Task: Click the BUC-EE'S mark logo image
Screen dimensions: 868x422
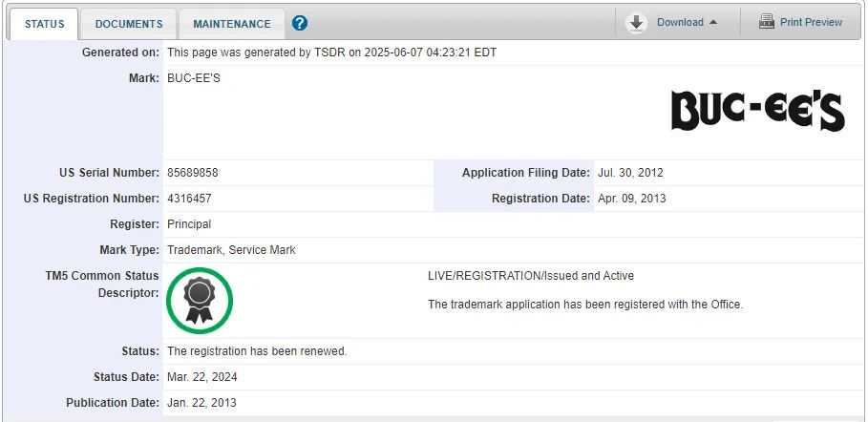Action: pyautogui.click(x=758, y=112)
